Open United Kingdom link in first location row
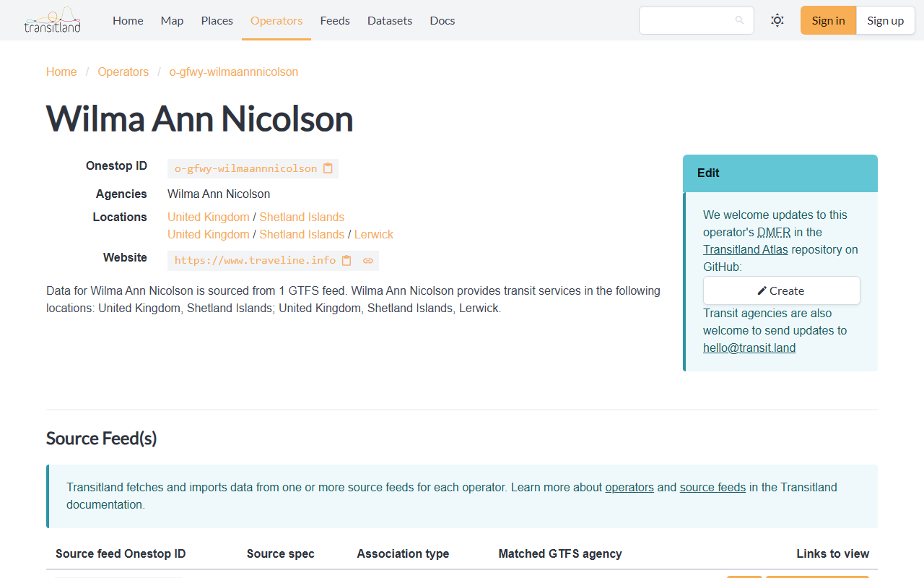924x578 pixels. (x=209, y=217)
